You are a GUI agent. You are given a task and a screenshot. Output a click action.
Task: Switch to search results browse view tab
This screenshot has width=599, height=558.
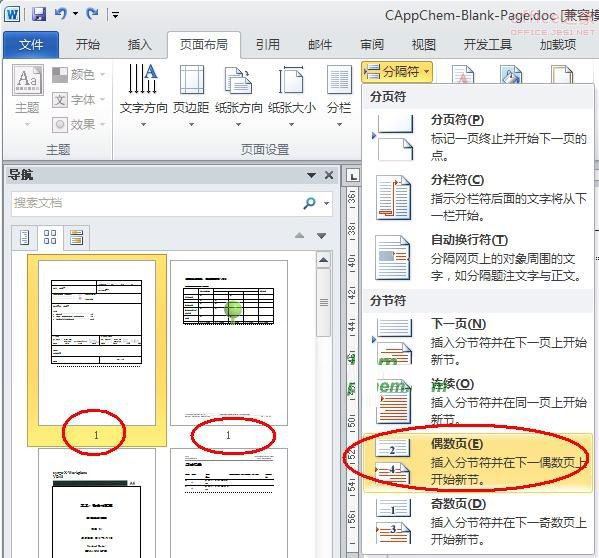[x=76, y=238]
